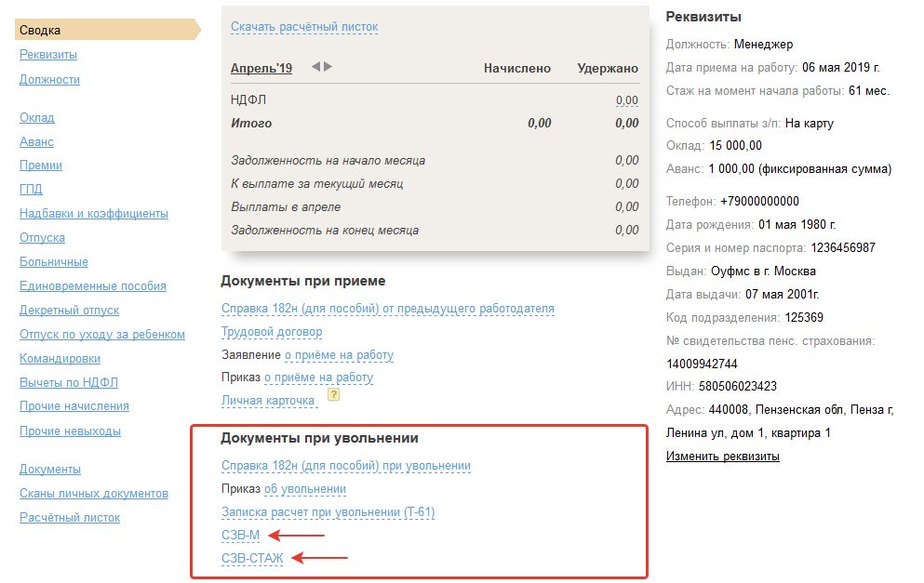Screen dimensions: 924x583
Task: Open the Трудовой договор document
Action: click(x=272, y=332)
